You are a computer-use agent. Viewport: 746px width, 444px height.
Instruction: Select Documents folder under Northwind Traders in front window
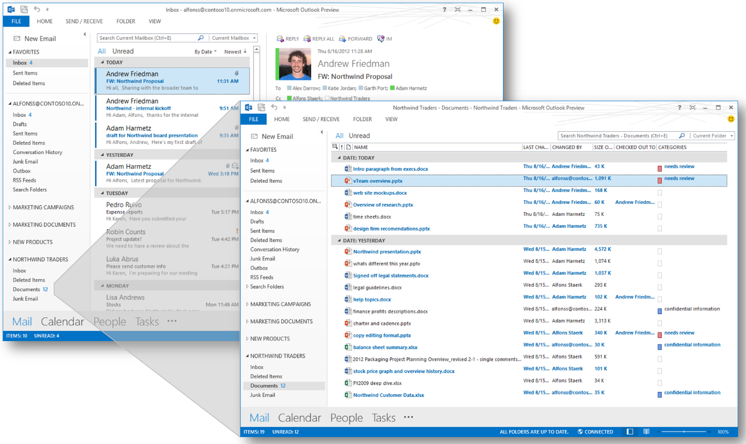[x=285, y=385]
